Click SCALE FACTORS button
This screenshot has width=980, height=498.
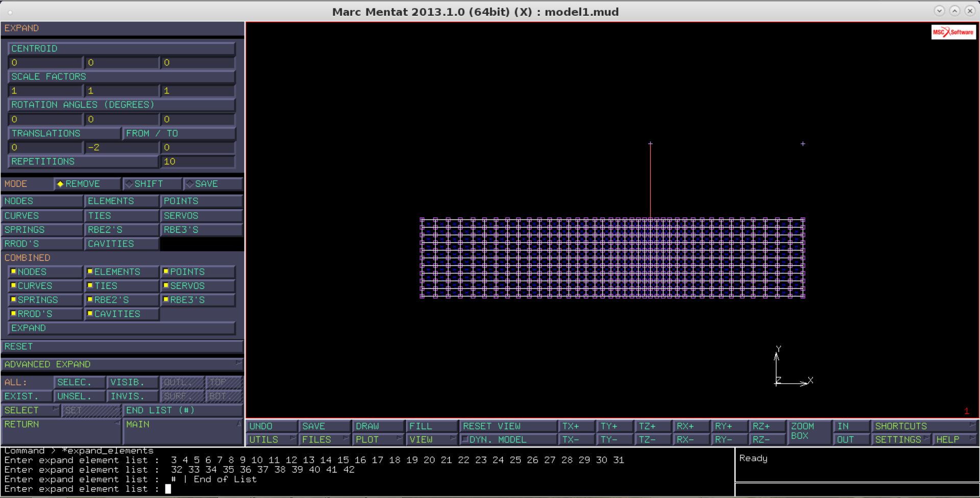pyautogui.click(x=121, y=77)
